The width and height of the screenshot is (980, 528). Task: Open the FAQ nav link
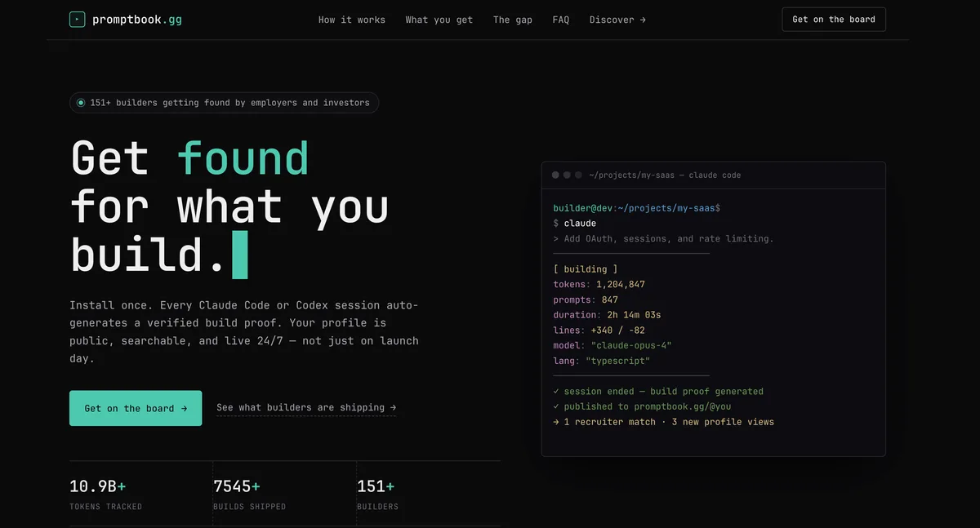(x=561, y=20)
